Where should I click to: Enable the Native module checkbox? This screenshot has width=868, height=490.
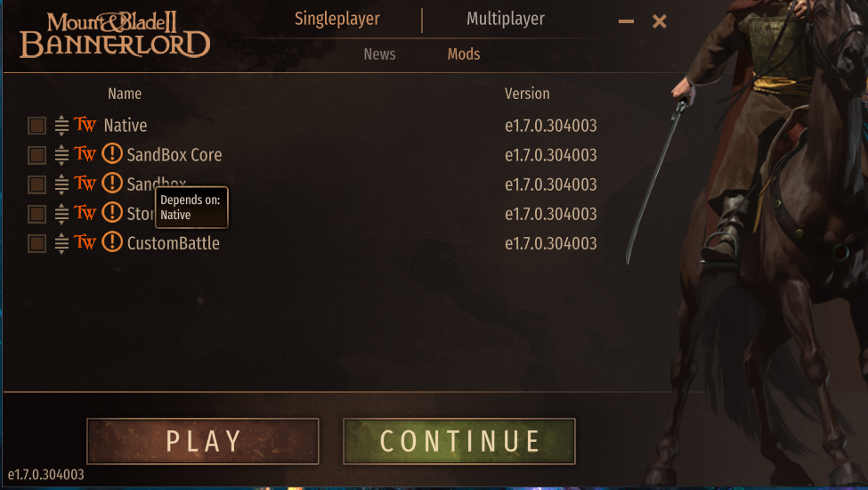(37, 125)
